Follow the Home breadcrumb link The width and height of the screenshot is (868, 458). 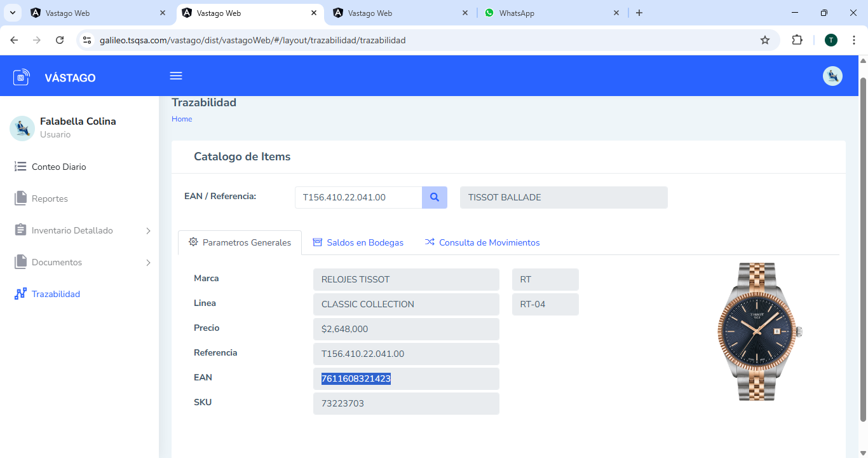[x=182, y=119]
